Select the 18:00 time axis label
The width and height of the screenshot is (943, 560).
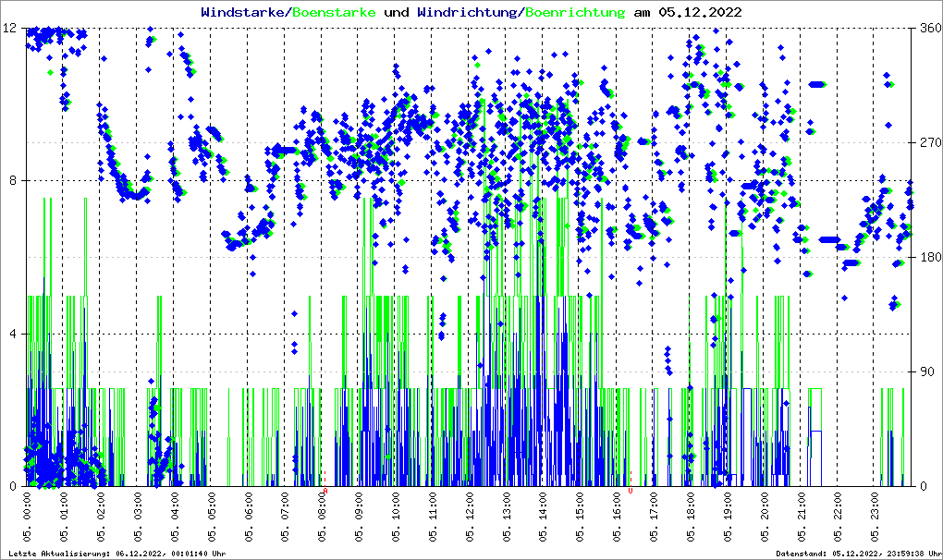(691, 519)
